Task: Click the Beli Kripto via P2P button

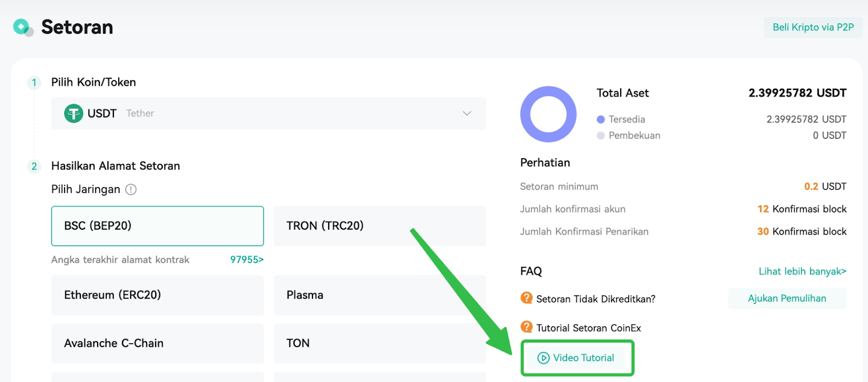Action: tap(813, 27)
